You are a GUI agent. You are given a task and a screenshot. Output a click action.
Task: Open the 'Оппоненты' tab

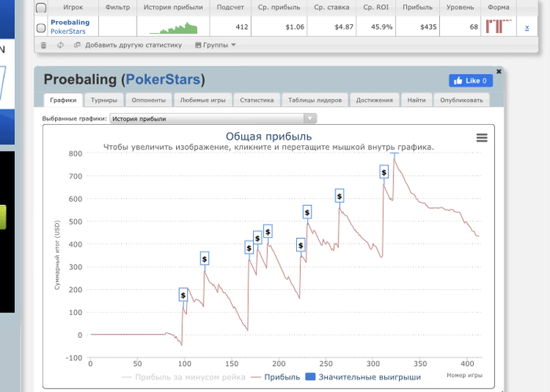[148, 100]
